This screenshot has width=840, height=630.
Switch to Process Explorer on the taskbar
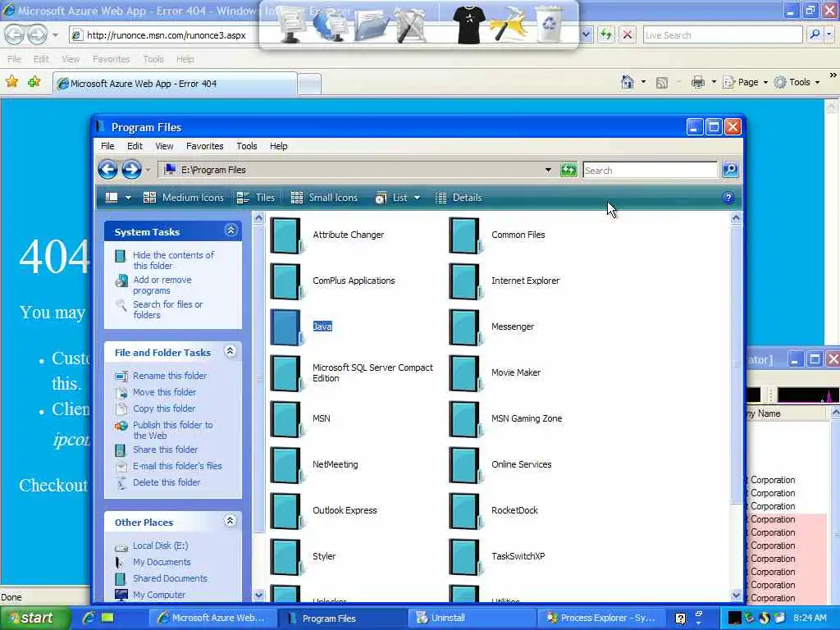[600, 619]
